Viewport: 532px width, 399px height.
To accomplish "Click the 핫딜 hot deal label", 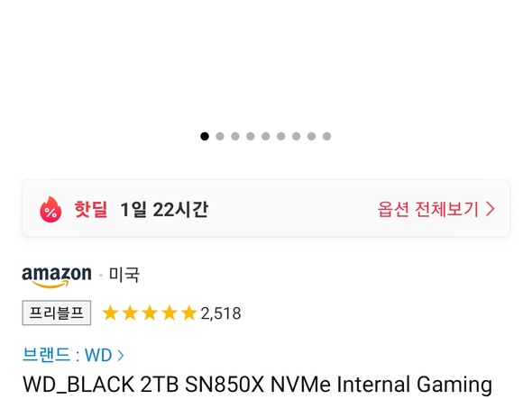I will (x=90, y=209).
